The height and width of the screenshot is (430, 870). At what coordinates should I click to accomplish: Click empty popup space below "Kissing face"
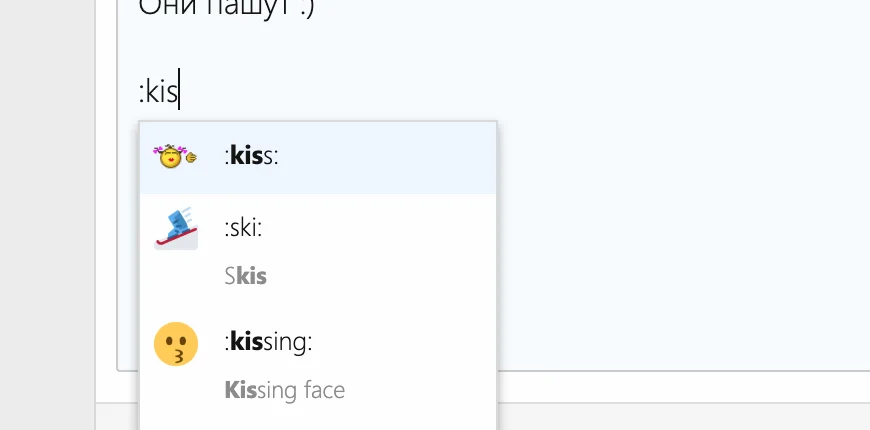(318, 420)
